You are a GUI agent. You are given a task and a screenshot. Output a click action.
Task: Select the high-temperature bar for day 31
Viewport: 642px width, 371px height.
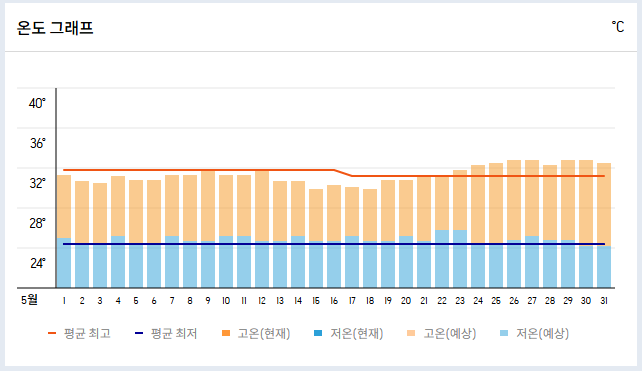coord(604,204)
